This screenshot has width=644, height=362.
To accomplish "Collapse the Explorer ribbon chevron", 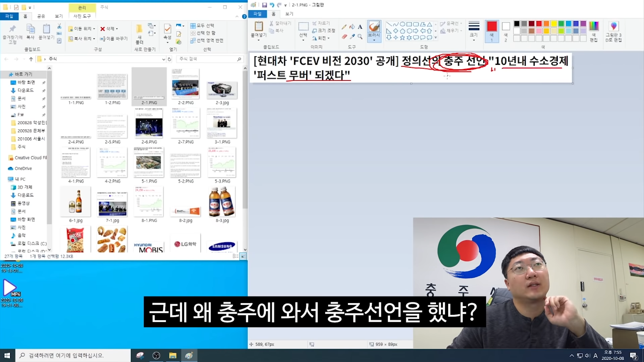I will [237, 16].
